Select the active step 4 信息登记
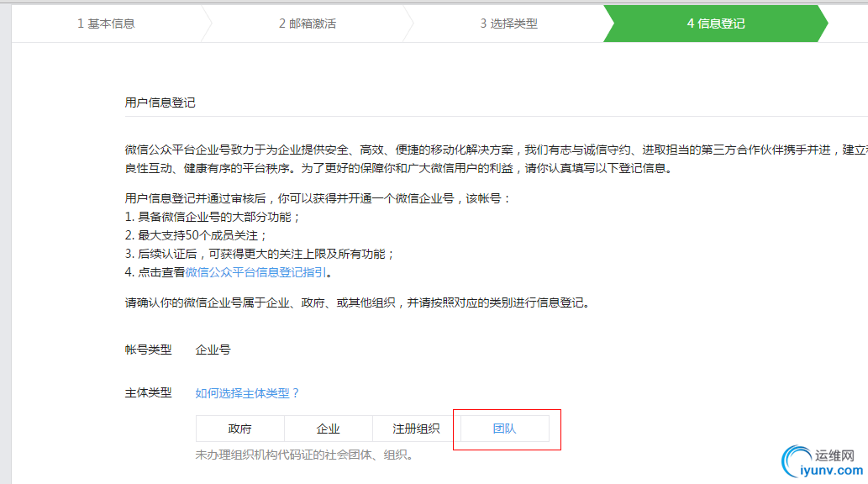 click(x=716, y=24)
